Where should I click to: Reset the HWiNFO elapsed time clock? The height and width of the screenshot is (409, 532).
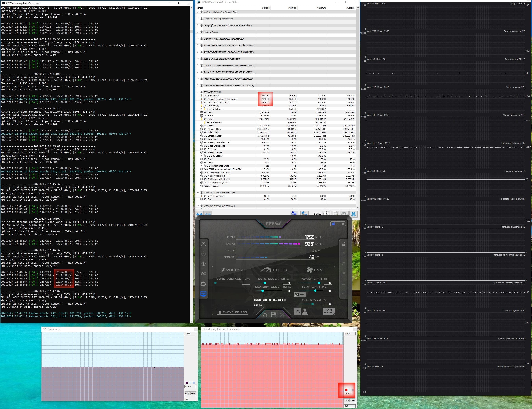tap(326, 213)
